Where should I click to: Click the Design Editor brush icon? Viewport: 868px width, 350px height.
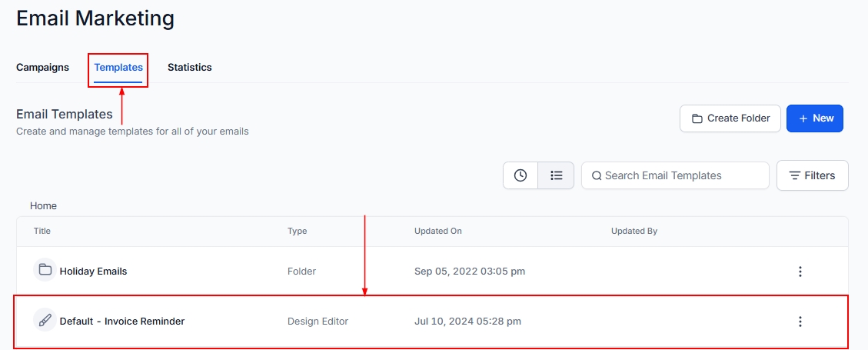[45, 321]
